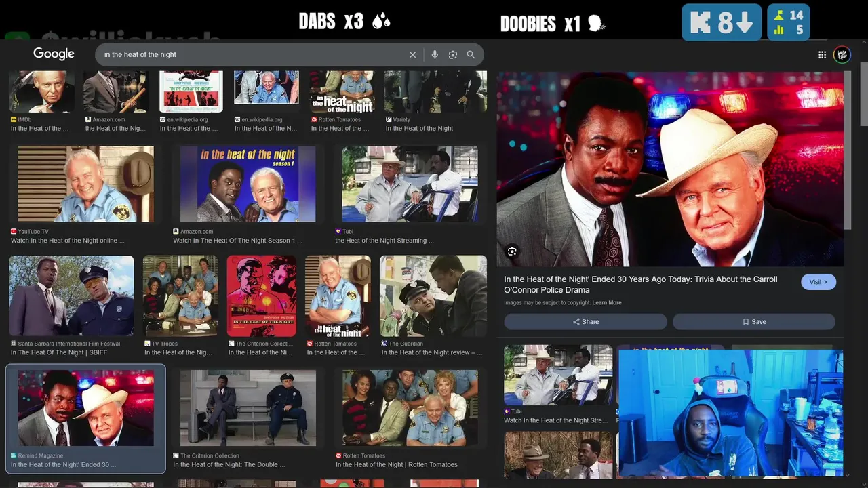The width and height of the screenshot is (868, 488).
Task: Click the Google logo
Action: click(54, 54)
